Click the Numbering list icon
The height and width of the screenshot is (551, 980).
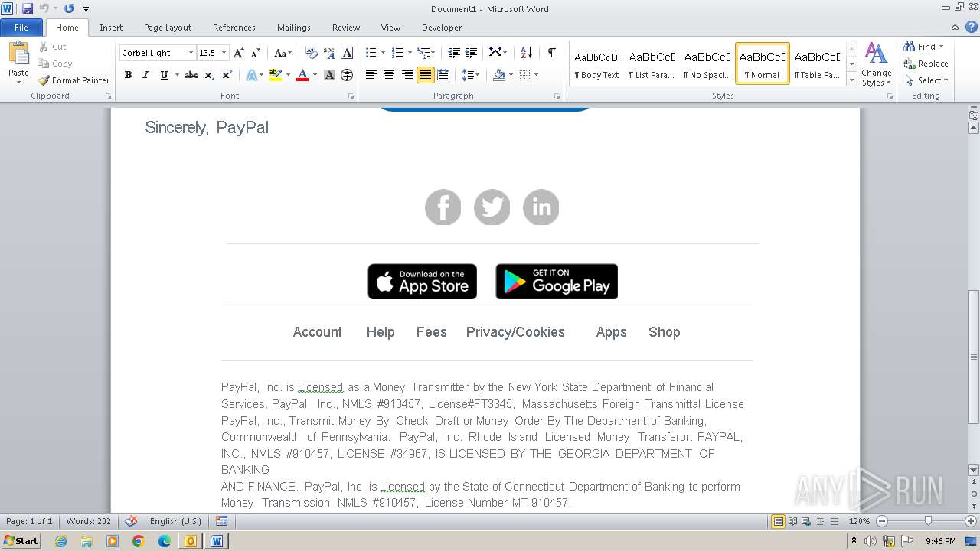tap(397, 53)
